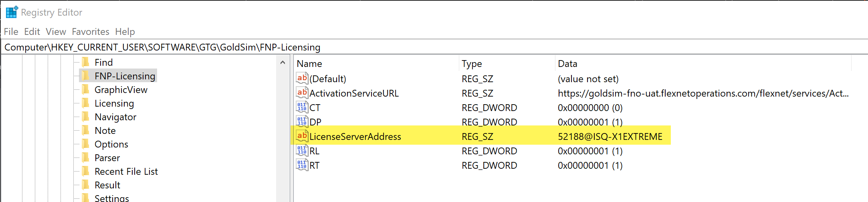Screen dimensions: 868x202
Task: Select the Recent File List folder icon
Action: point(85,171)
